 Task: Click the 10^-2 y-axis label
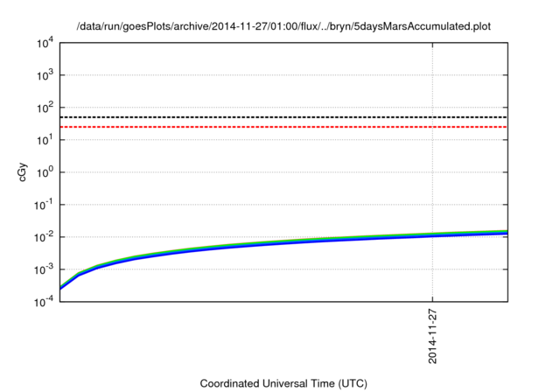(44, 237)
